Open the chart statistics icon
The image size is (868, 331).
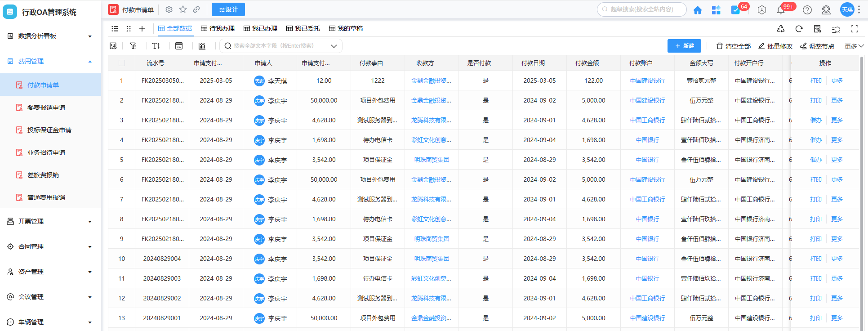point(202,46)
